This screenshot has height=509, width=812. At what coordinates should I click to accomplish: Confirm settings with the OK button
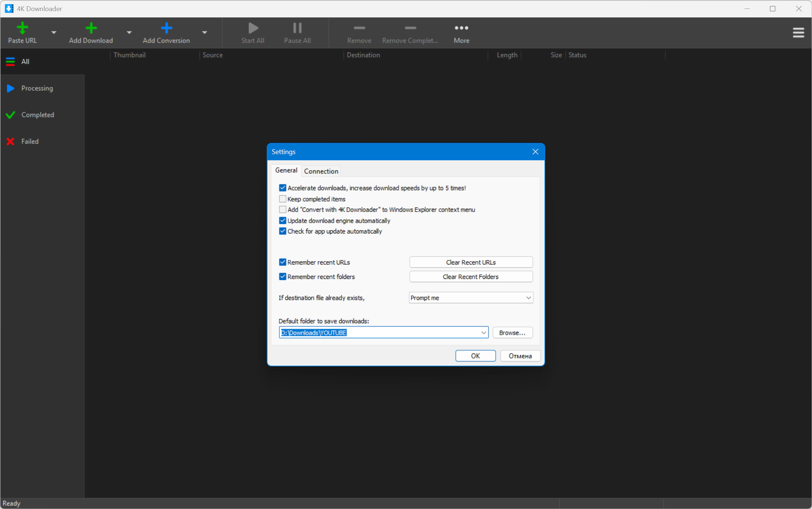pyautogui.click(x=475, y=356)
